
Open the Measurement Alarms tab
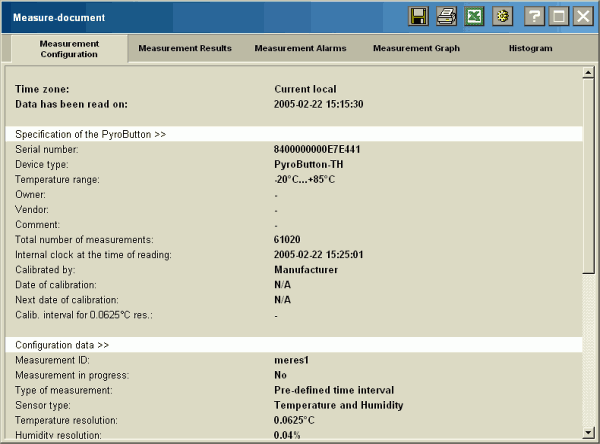(x=298, y=48)
